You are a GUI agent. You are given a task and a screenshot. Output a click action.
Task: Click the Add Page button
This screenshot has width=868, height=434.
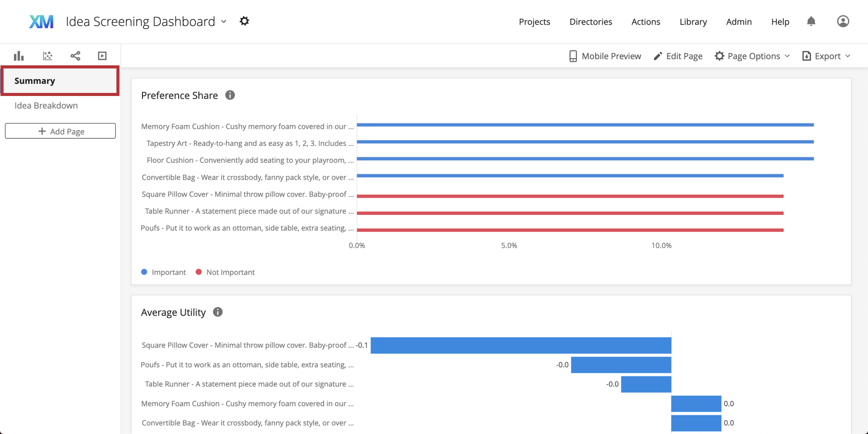point(60,131)
